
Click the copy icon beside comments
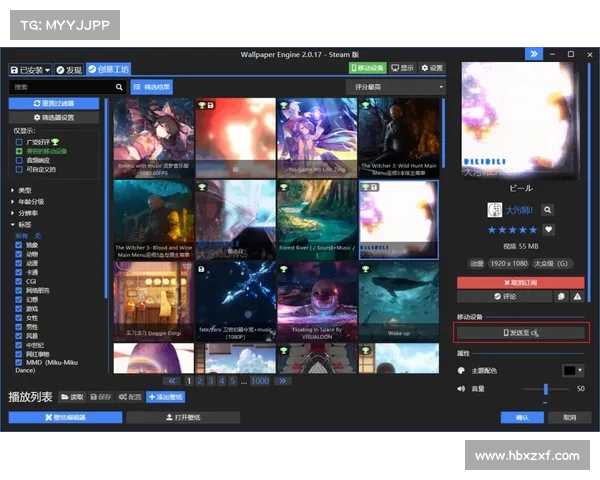[x=561, y=296]
